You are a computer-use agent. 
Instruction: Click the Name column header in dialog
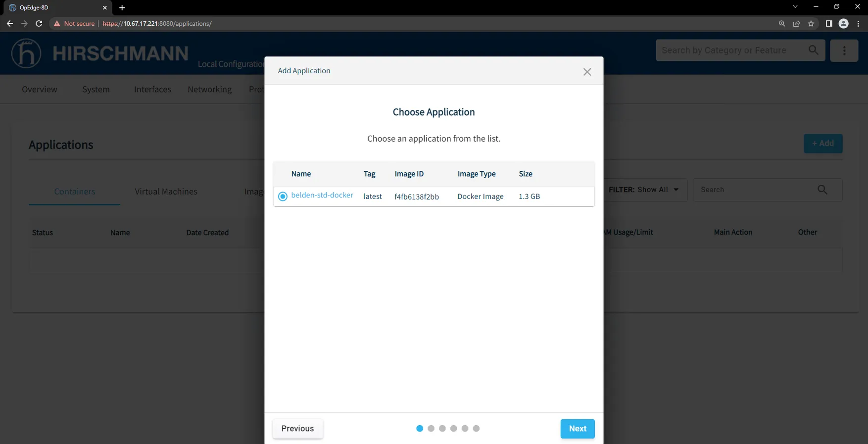301,174
